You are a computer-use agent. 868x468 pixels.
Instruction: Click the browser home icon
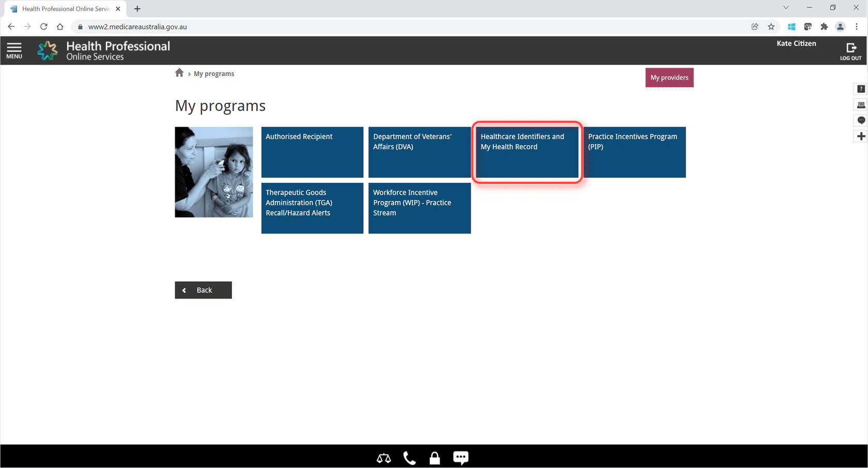(60, 26)
